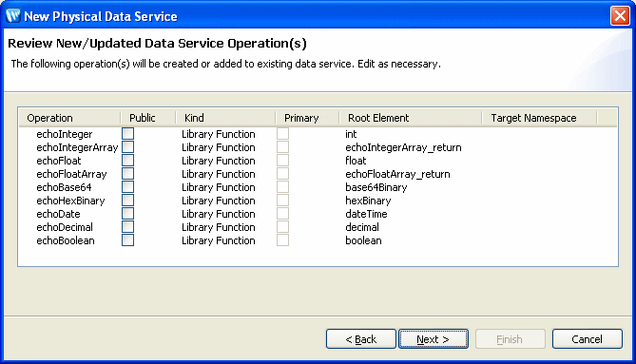Click the 'decimal' root element cell

pos(362,227)
